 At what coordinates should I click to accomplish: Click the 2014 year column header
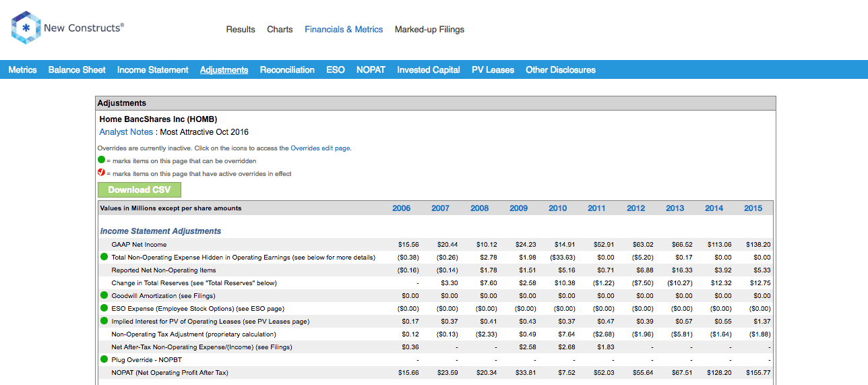(714, 208)
